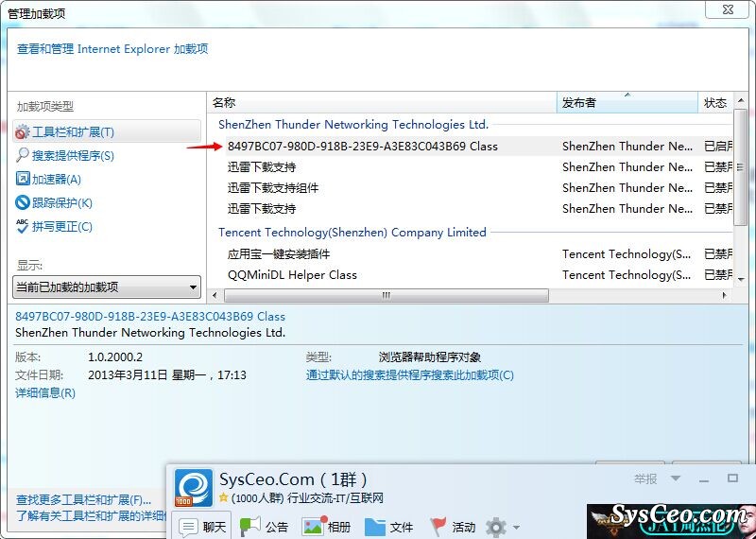Click the version value 1.0.2000.2

[115, 357]
